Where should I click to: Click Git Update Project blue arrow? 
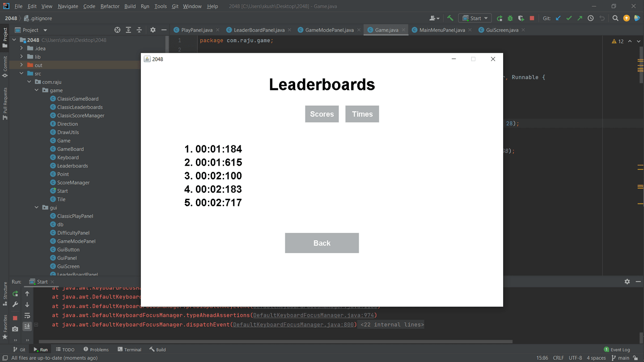(558, 18)
